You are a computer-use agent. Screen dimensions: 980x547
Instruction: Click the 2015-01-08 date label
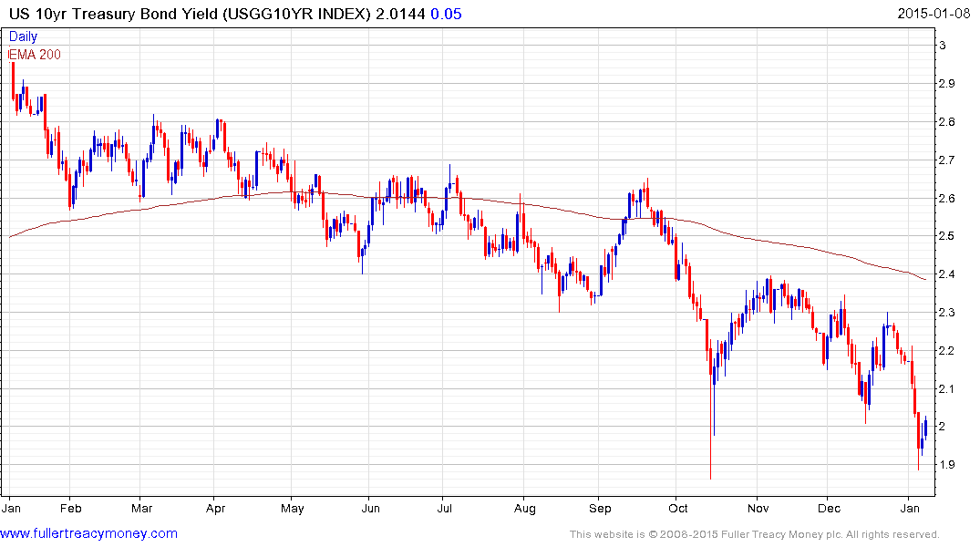click(x=934, y=13)
